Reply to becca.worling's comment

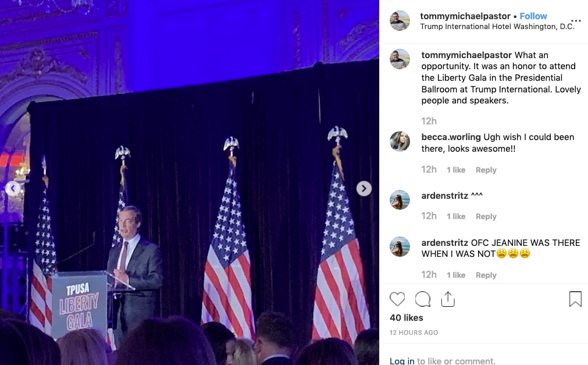click(486, 170)
